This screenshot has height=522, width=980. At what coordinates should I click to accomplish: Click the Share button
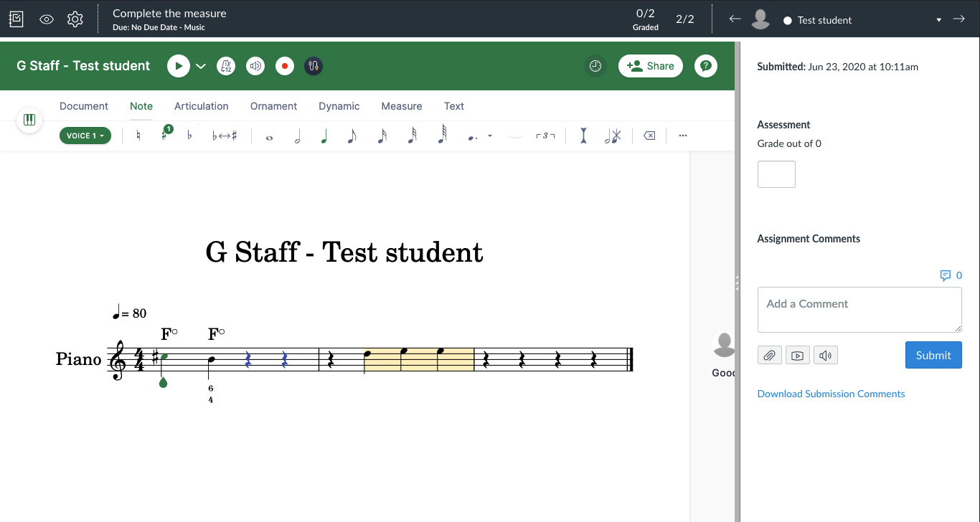650,65
